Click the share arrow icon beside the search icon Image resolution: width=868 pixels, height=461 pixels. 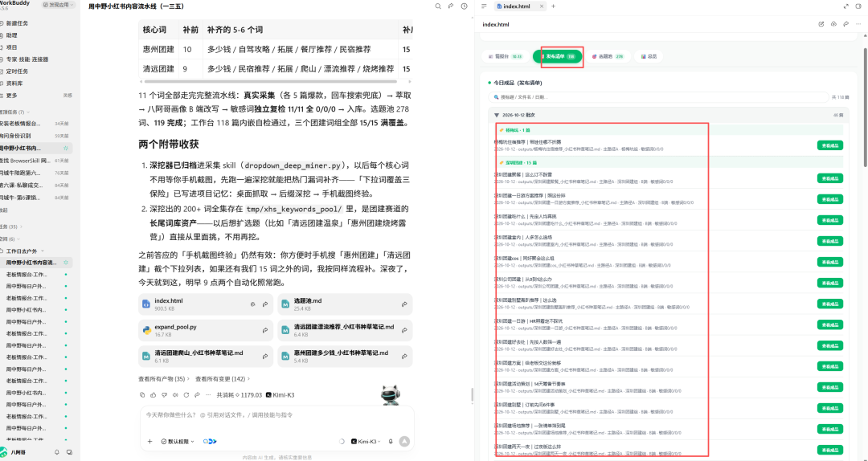(x=451, y=6)
